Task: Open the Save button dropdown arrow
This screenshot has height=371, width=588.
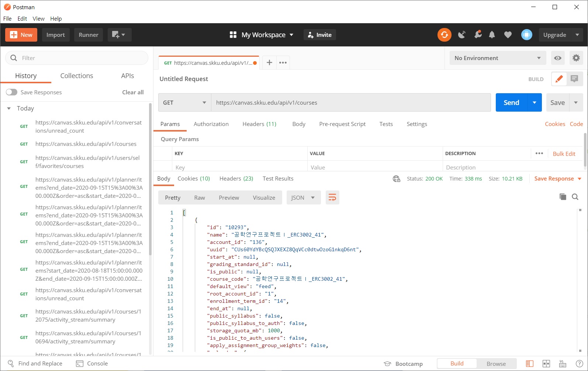Action: pyautogui.click(x=576, y=102)
